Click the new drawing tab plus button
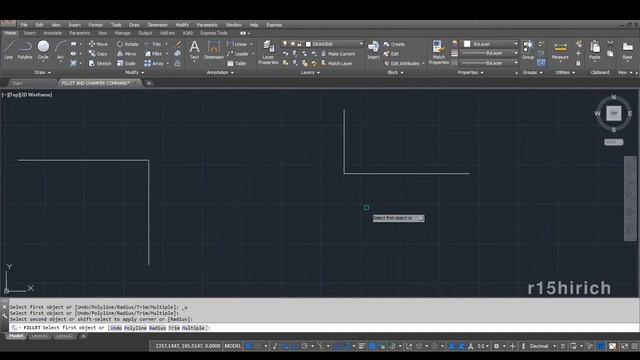Screen dimensions: 640x360 [149, 83]
